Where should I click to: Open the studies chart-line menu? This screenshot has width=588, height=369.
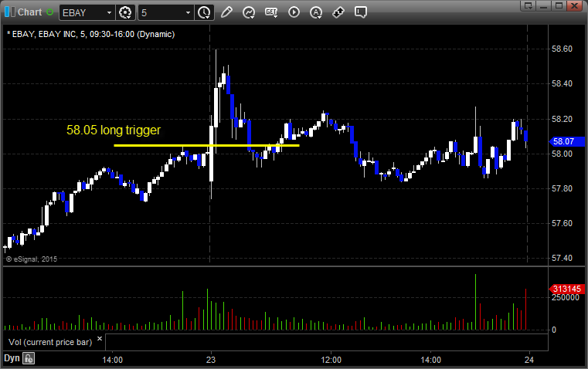(249, 12)
